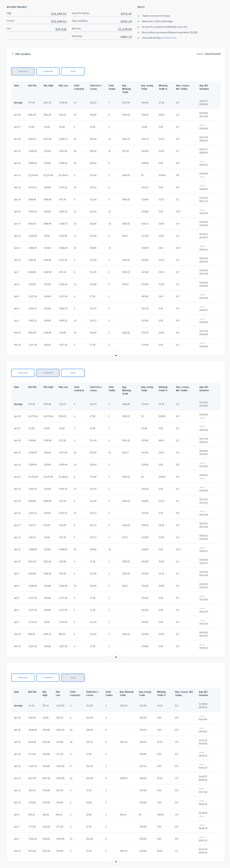Click the 'Winning Trade %' header in the Crude Oil table
The width and height of the screenshot is (230, 868).
tap(163, 389)
